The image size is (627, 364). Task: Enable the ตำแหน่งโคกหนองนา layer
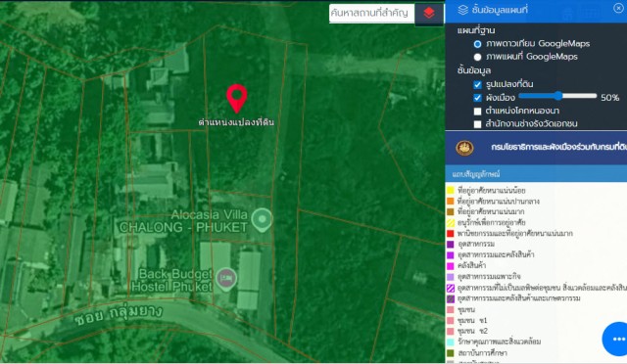click(x=477, y=112)
